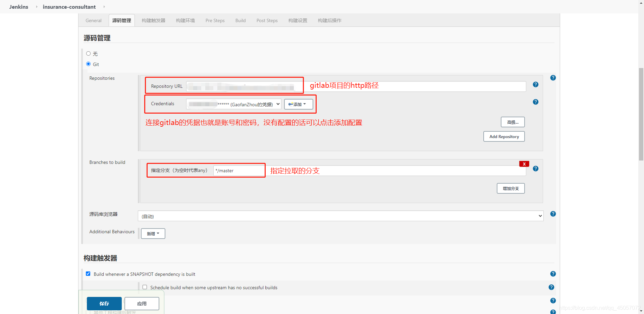Switch to the Pre Steps tab
The width and height of the screenshot is (644, 314).
click(x=215, y=20)
